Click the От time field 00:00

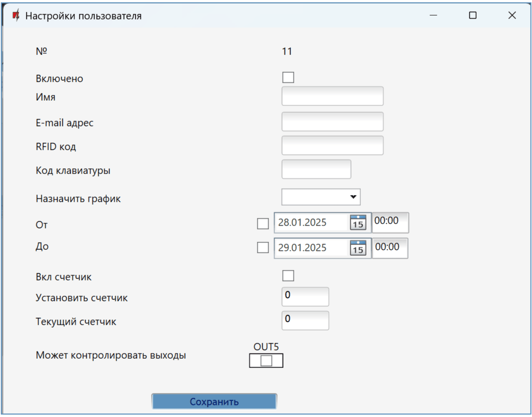(x=390, y=222)
